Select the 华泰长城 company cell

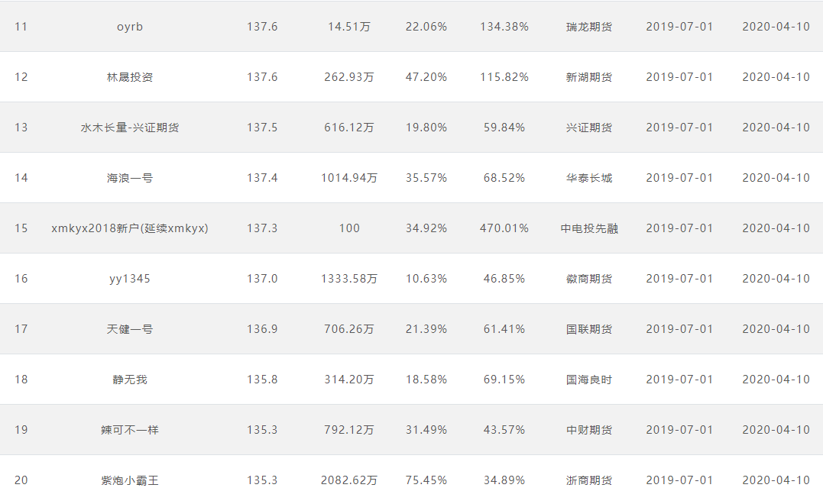[589, 178]
